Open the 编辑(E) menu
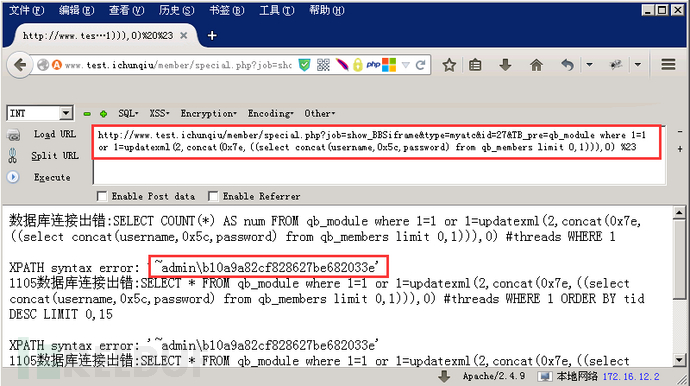The image size is (690, 386). coord(77,10)
